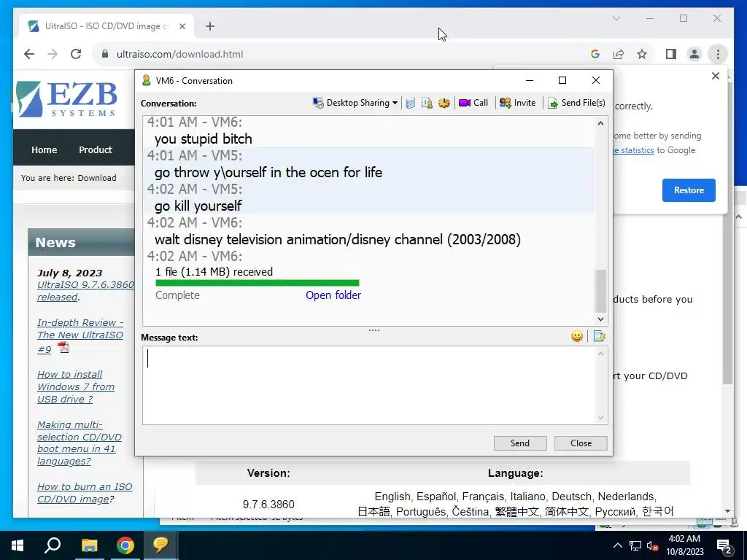Click the green file transfer progress bar
747x560 pixels.
[258, 284]
